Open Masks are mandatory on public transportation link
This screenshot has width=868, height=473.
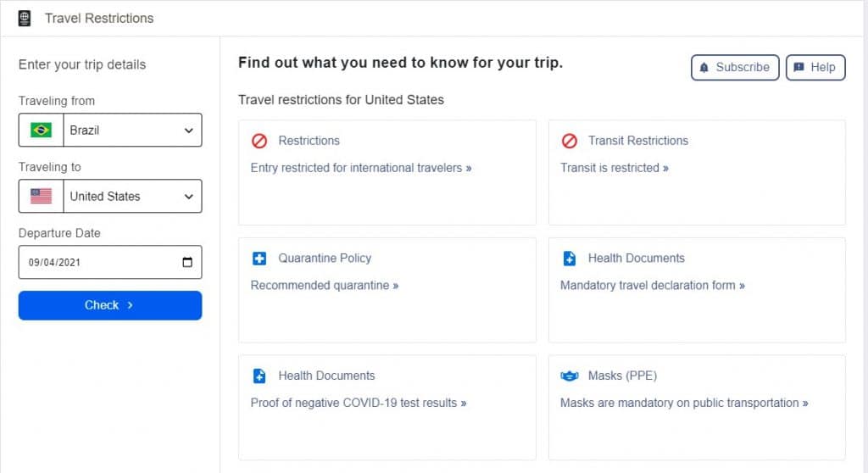684,403
